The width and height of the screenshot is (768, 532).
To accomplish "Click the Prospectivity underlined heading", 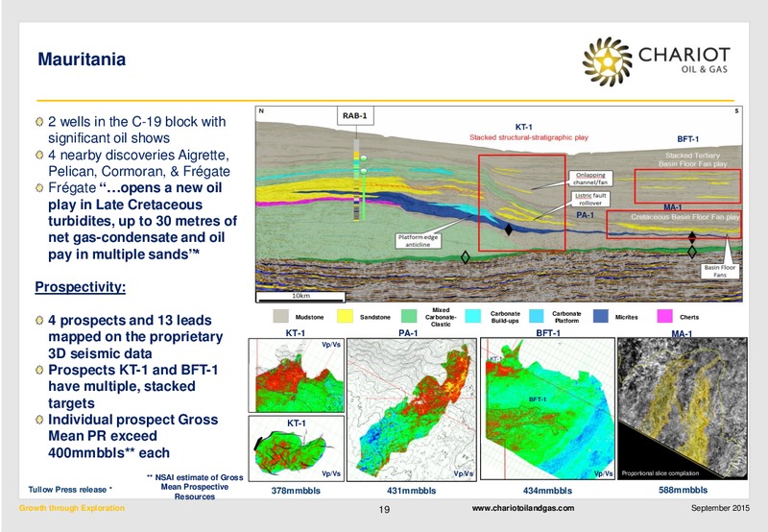I will 81,286.
